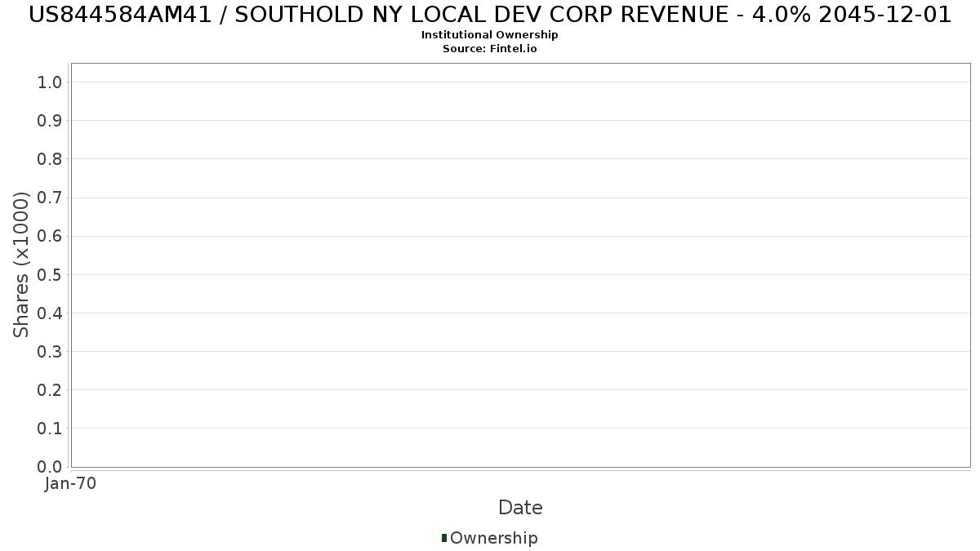The width and height of the screenshot is (980, 551).
Task: Click the Institutional Ownership subtitle
Action: point(490,35)
